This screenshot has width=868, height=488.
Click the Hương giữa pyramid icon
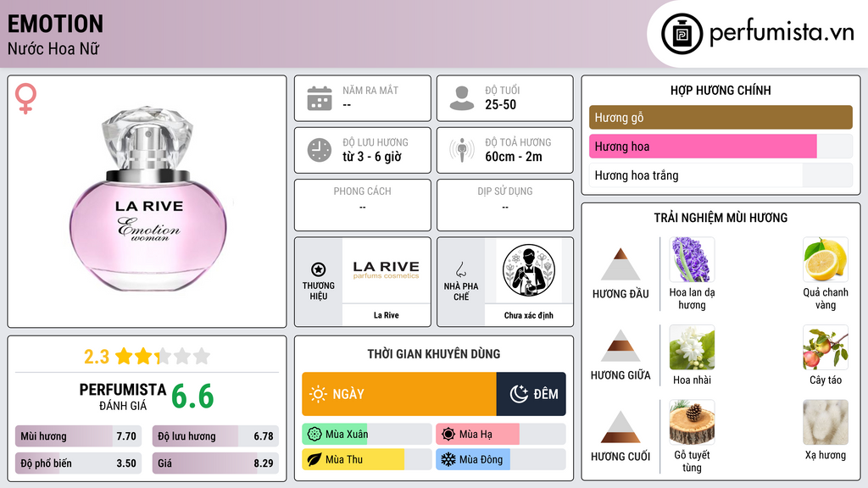coord(620,346)
